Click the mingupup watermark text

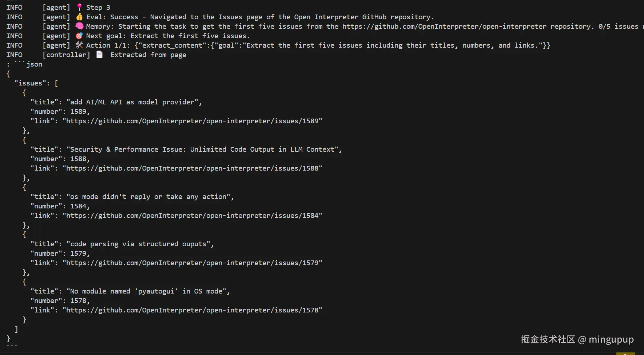point(611,339)
